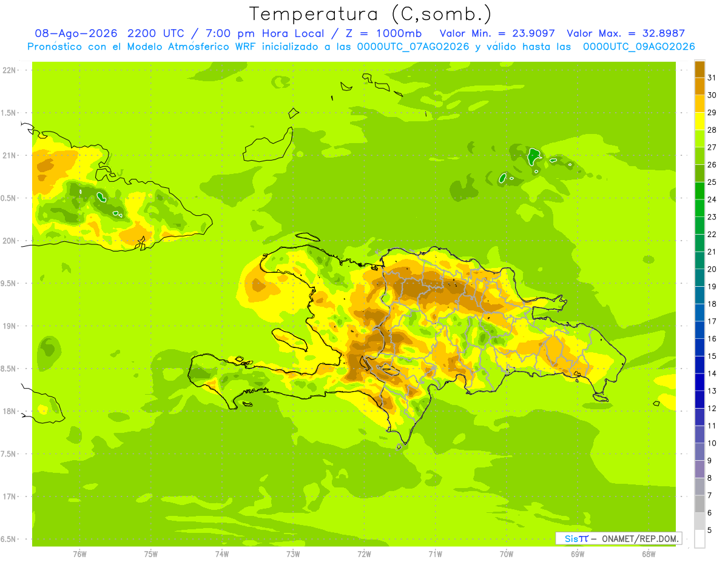Screen dimensions: 728x562
Task: Click the "75W" longitude axis label
Action: point(151,554)
